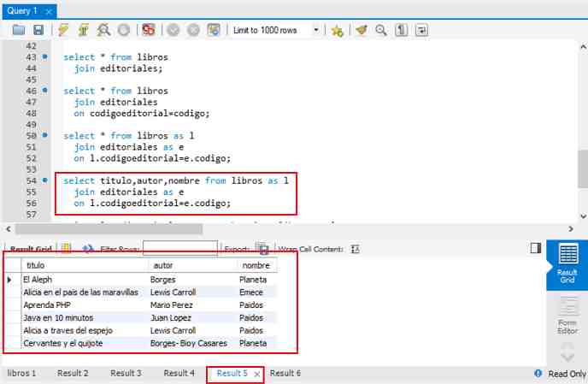Execute the script with the lightning bolt icon
The height and width of the screenshot is (384, 588).
pyautogui.click(x=63, y=30)
